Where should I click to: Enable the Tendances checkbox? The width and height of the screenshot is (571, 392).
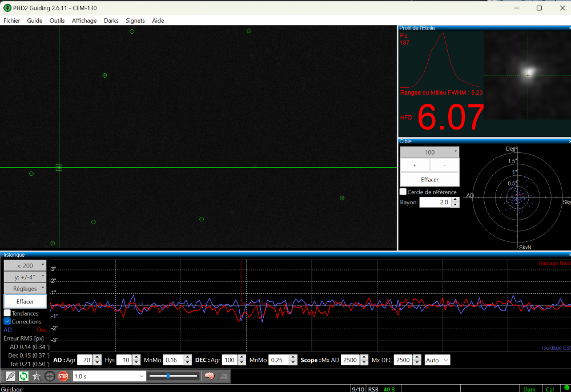(7, 313)
